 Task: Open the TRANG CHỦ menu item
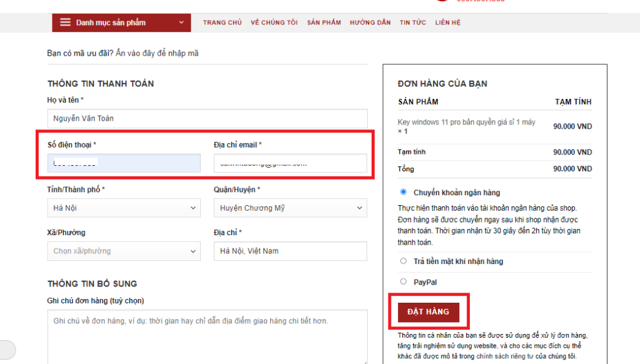222,23
